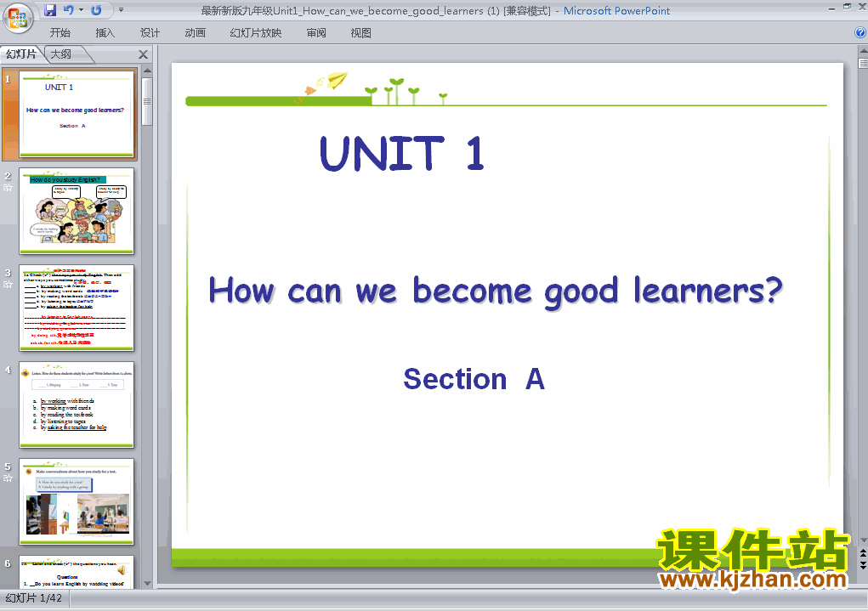Redo the last action
The image size is (868, 611).
coord(96,10)
